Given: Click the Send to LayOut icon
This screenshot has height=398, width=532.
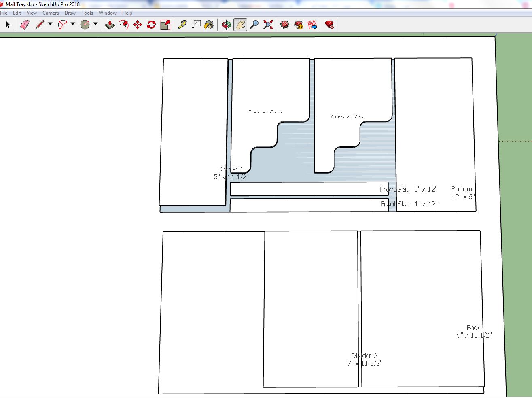Looking at the screenshot, I should pos(312,25).
